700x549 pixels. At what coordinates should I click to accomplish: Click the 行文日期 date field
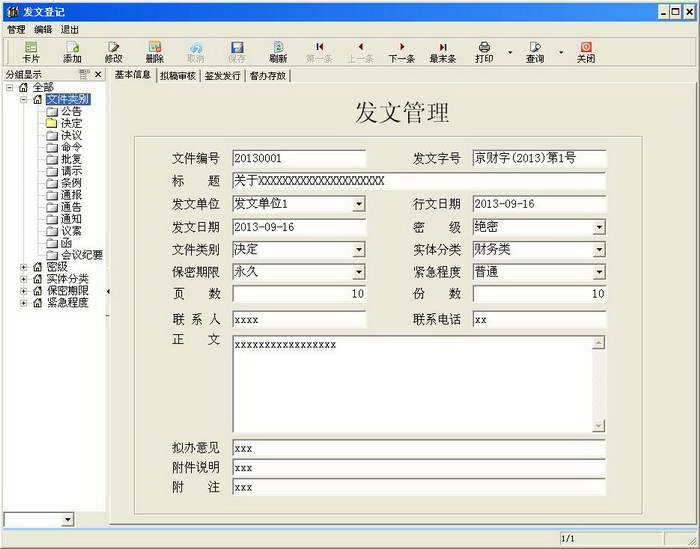pyautogui.click(x=539, y=204)
